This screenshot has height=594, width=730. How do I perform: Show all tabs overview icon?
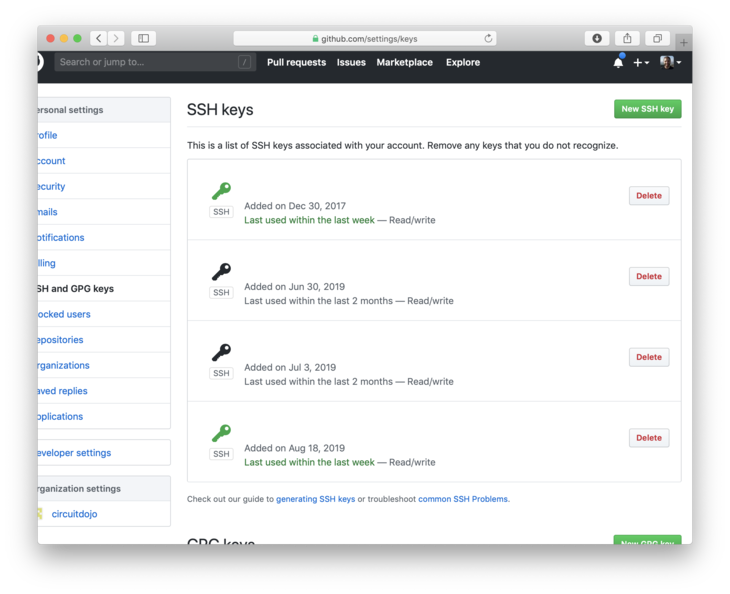657,38
